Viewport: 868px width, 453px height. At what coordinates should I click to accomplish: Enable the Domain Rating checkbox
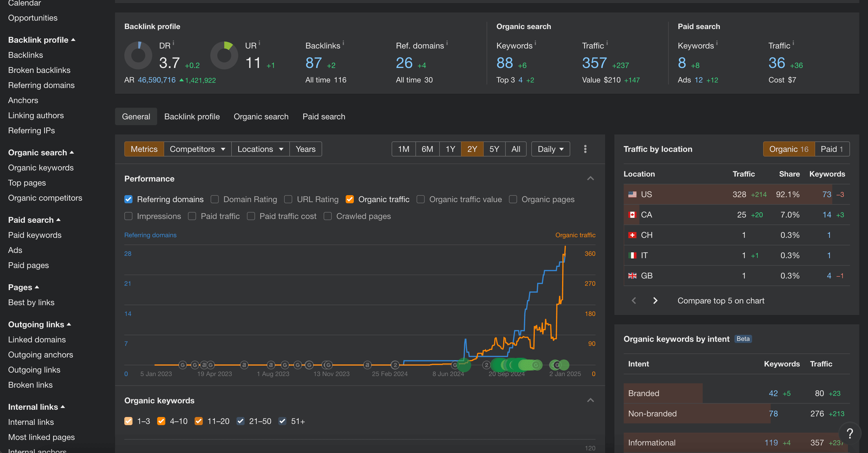click(x=215, y=199)
